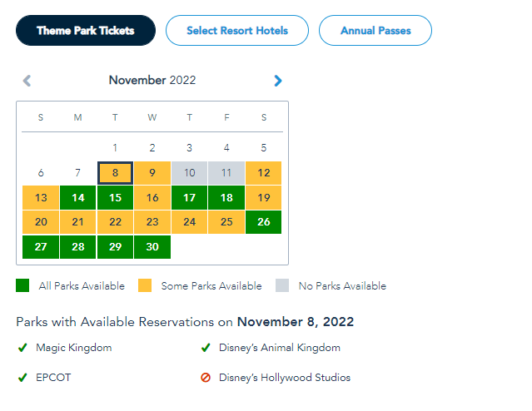This screenshot has width=532, height=411.
Task: Click the unavailable date November 10
Action: (190, 173)
